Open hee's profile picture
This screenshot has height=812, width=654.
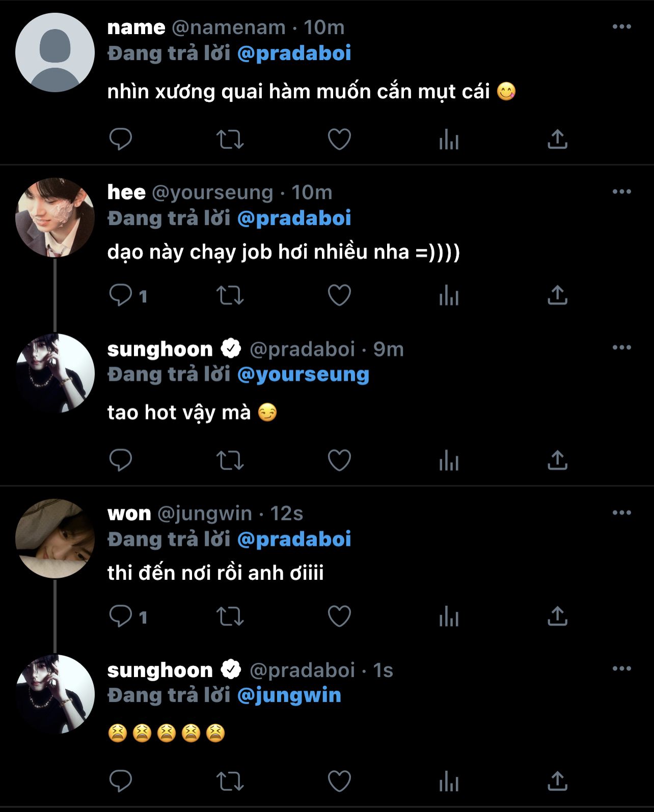(55, 217)
